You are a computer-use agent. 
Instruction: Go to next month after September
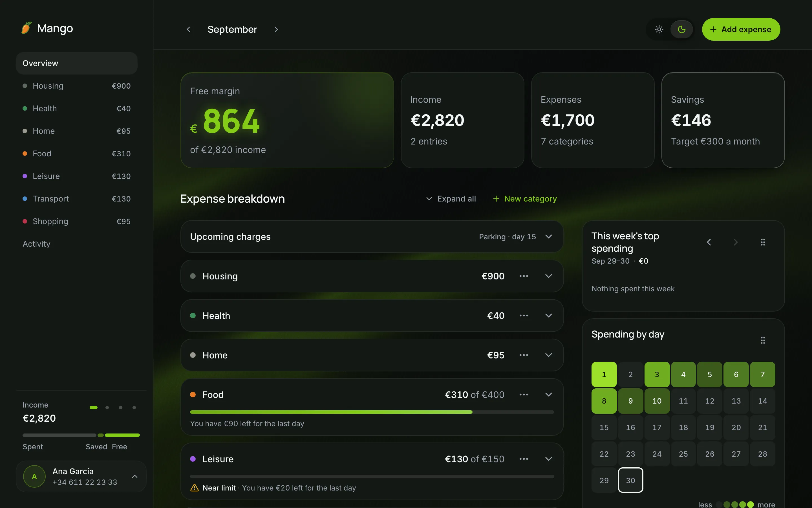click(276, 29)
